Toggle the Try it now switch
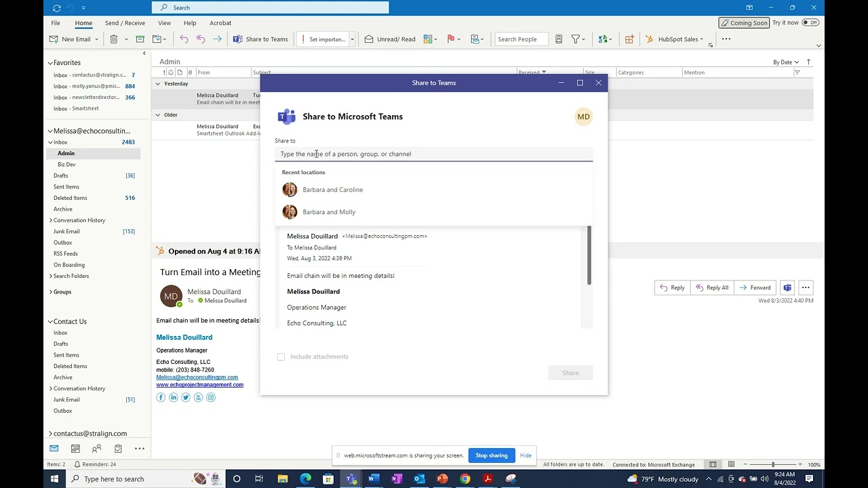The image size is (868, 488). tap(810, 22)
